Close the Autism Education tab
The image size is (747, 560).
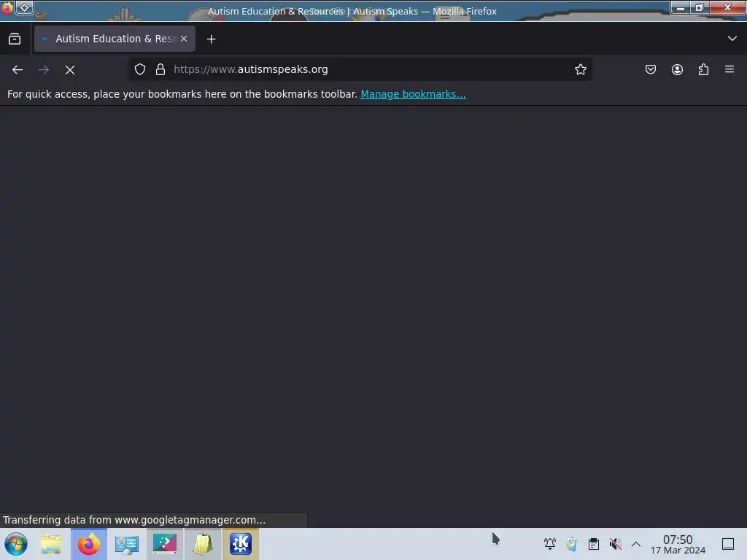[184, 39]
